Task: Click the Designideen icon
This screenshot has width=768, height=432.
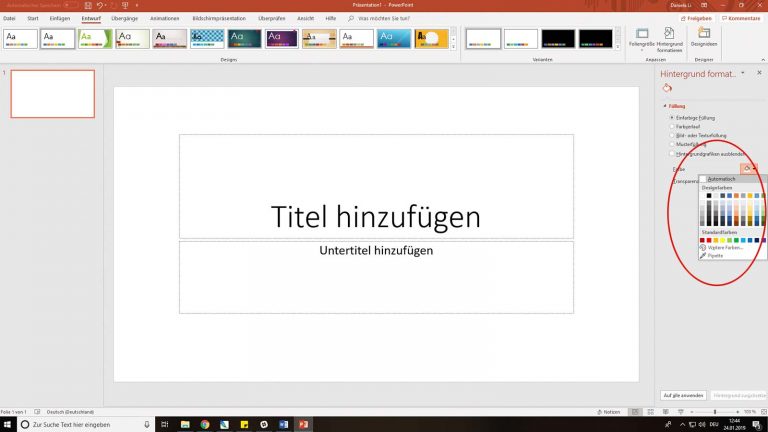Action: click(x=704, y=37)
